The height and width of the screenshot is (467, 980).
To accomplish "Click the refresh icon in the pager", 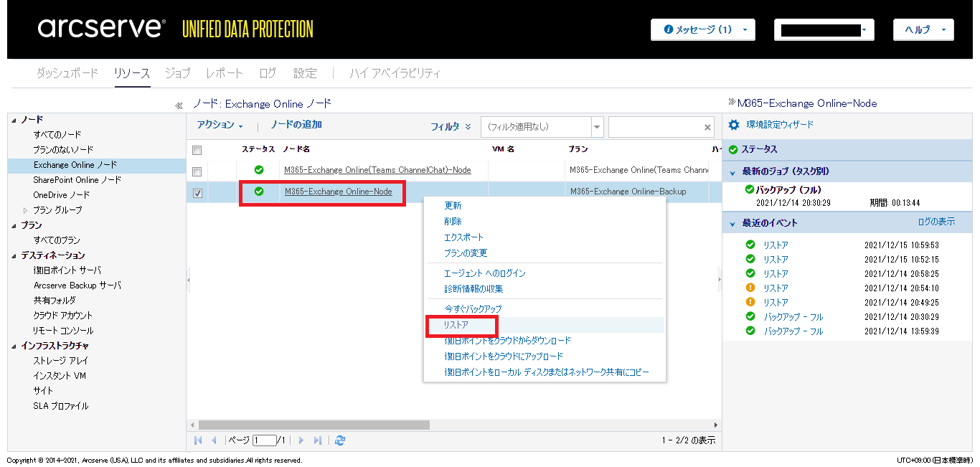I will point(340,440).
